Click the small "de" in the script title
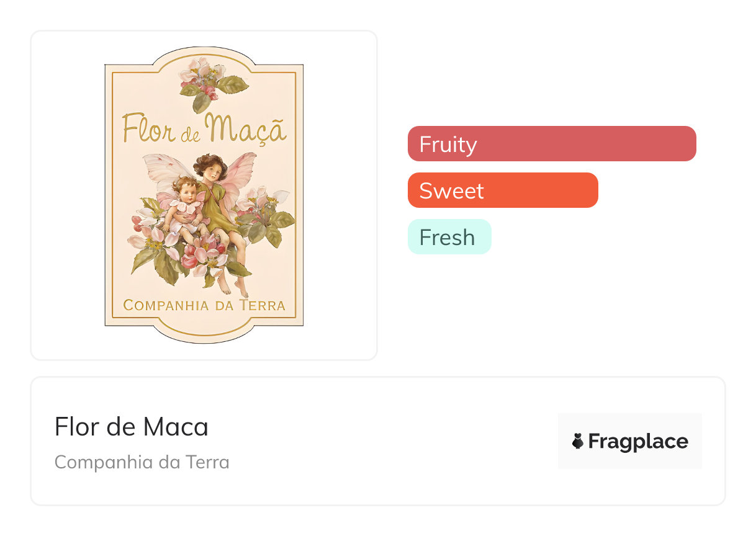Screen dimensions: 756x536 click(186, 136)
